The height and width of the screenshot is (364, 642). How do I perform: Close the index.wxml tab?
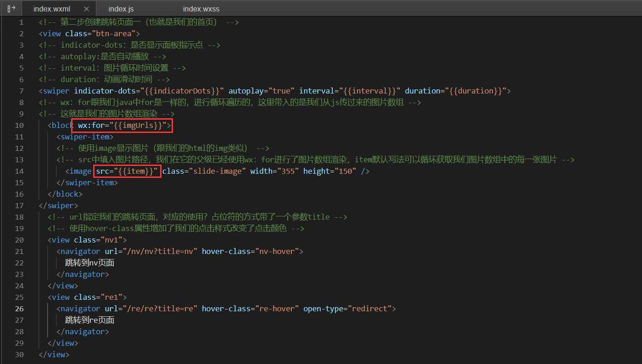click(87, 9)
